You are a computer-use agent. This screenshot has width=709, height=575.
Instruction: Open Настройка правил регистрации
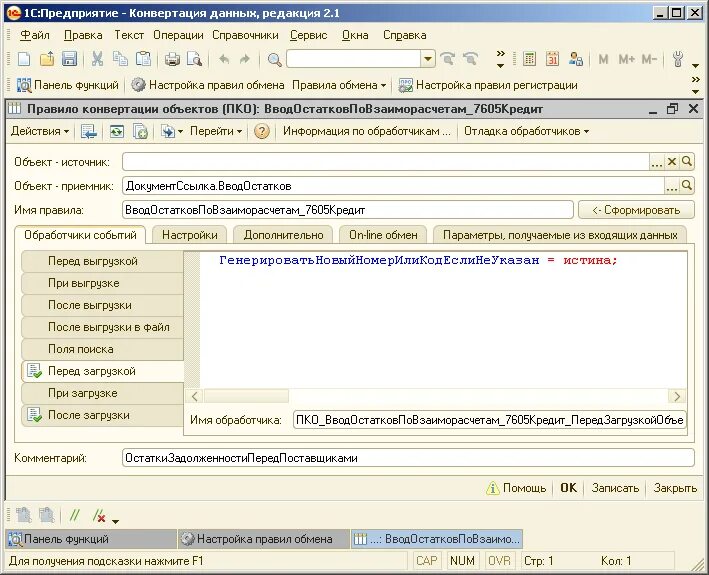pyautogui.click(x=487, y=85)
